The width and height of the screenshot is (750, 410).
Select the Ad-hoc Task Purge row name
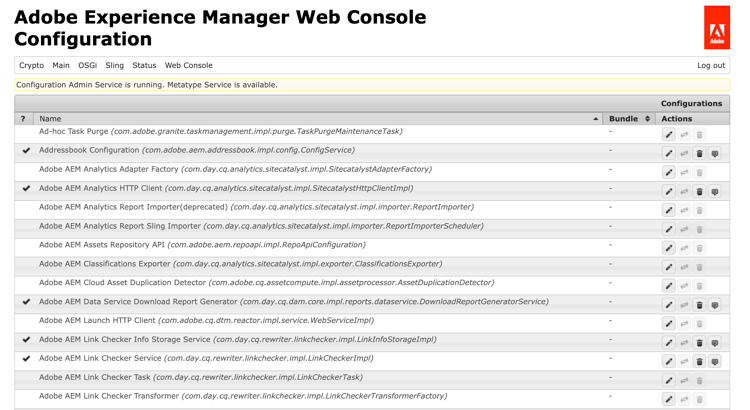point(221,131)
